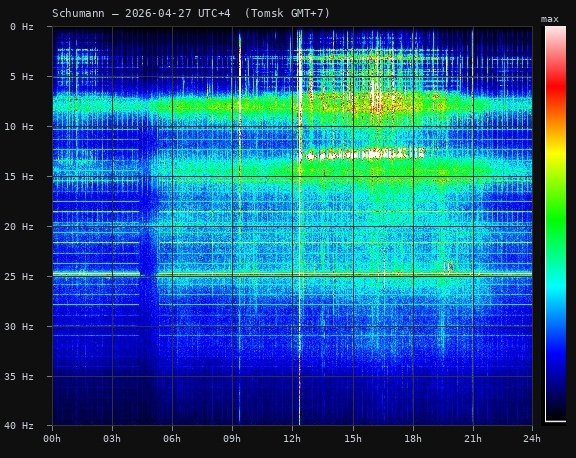
Task: Click the red zone of the color scale
Action: [x=555, y=84]
